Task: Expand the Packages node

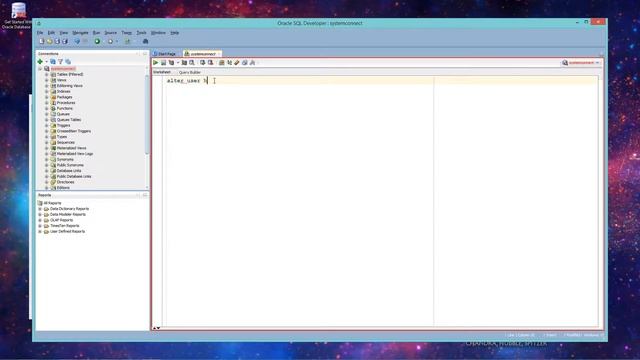Action: click(47, 97)
